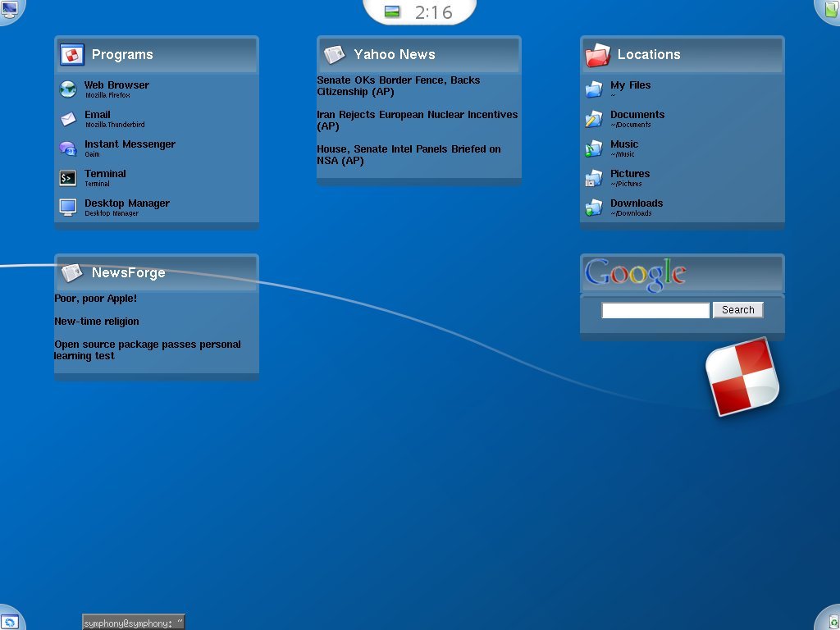Open the Documents folder icon
Viewport: 840px width, 630px height.
click(594, 118)
